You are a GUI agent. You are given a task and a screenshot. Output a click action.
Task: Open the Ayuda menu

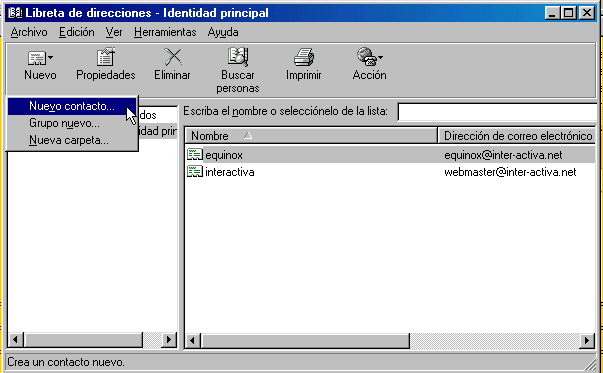click(223, 32)
